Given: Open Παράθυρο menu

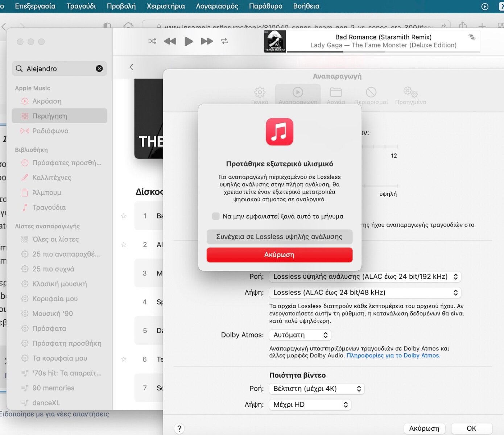Looking at the screenshot, I should click(x=265, y=6).
